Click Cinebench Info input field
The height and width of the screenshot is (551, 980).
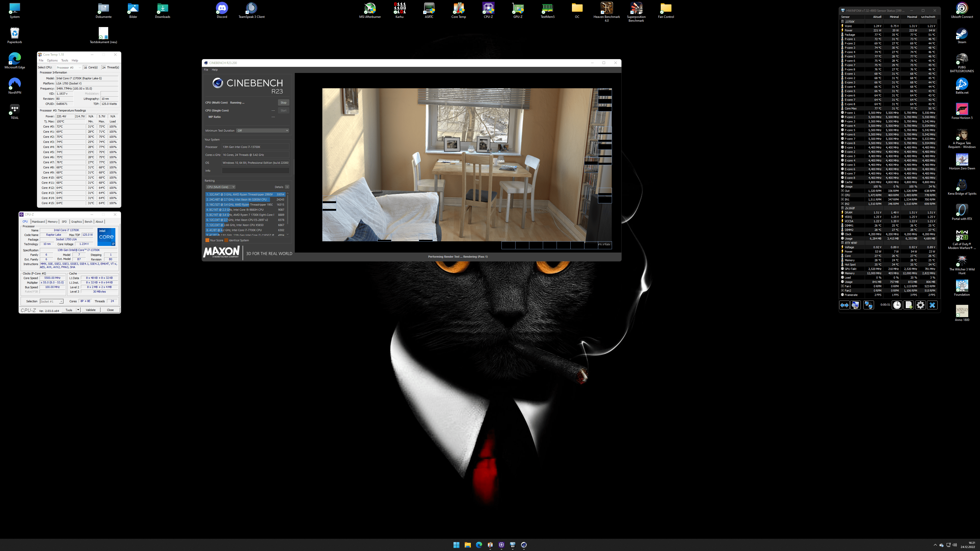(x=255, y=171)
